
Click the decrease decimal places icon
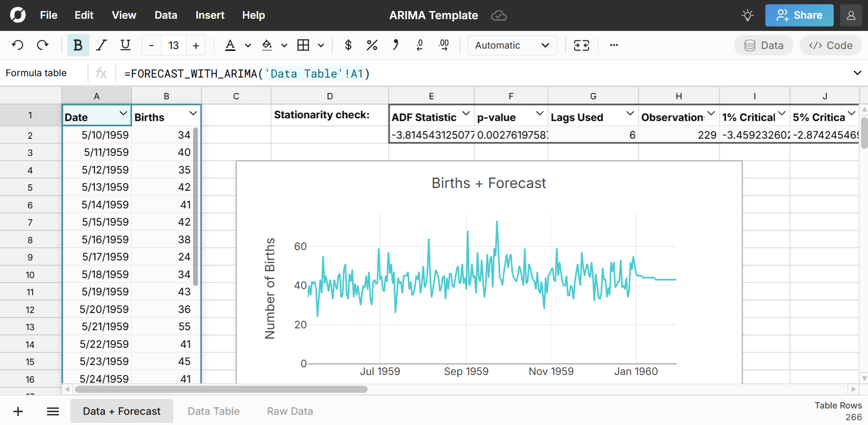coord(419,45)
